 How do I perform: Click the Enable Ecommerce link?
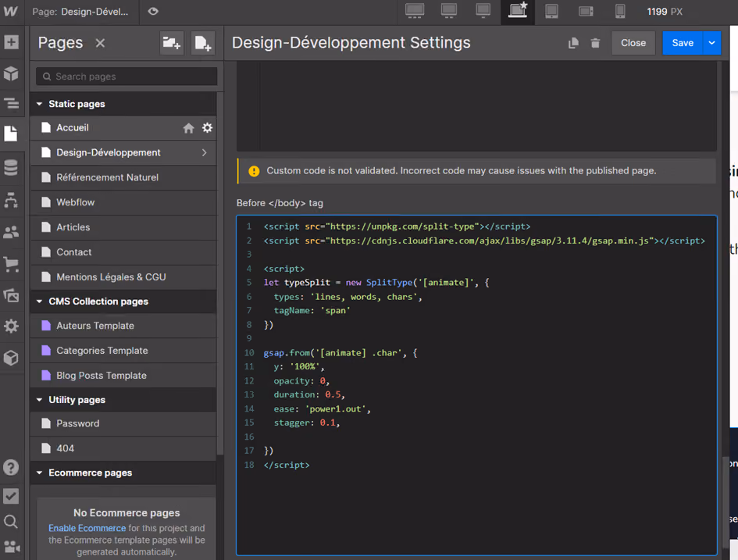(87, 528)
